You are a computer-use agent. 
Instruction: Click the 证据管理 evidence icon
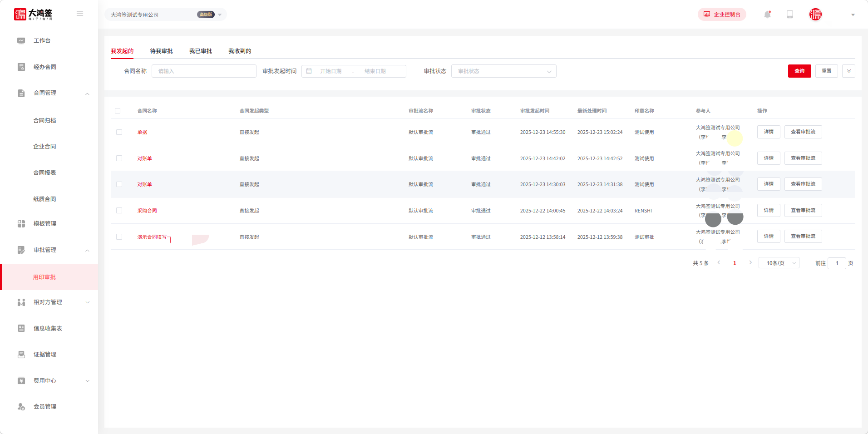point(21,355)
